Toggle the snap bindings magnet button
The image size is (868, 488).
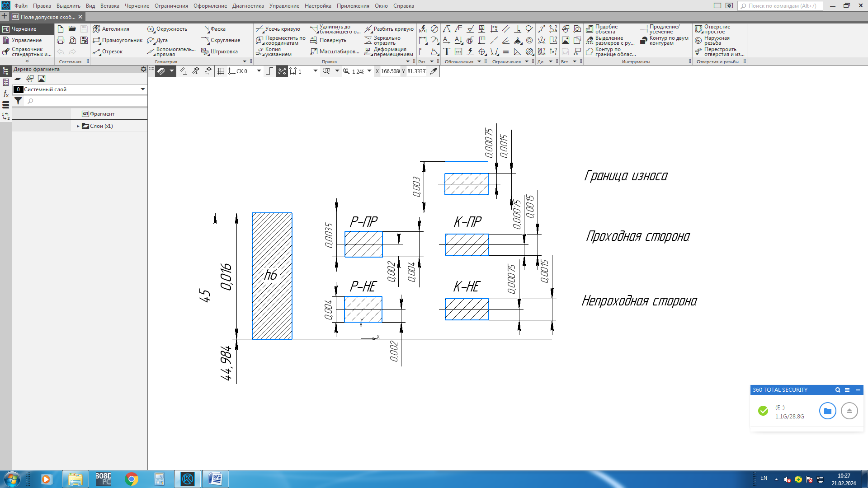(161, 71)
